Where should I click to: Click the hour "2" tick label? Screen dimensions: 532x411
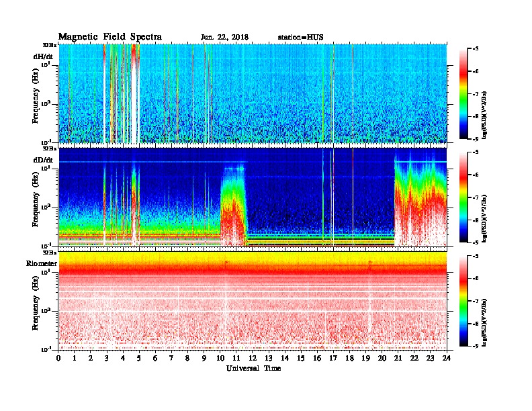(x=91, y=358)
